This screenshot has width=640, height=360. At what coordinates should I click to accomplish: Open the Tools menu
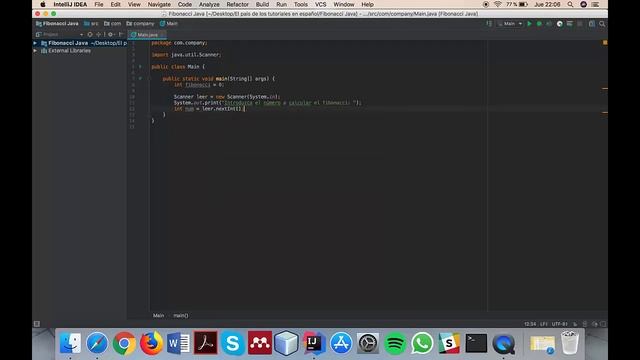pyautogui.click(x=301, y=4)
